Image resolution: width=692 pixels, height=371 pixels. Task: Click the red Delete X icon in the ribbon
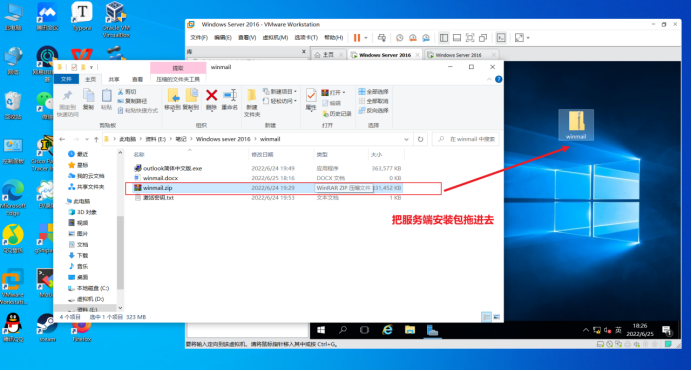(211, 95)
